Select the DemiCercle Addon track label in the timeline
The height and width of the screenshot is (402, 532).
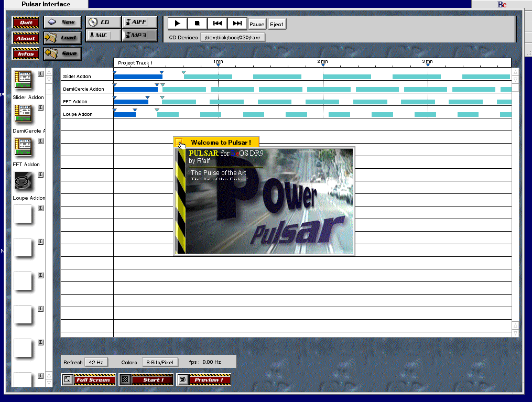click(x=83, y=89)
